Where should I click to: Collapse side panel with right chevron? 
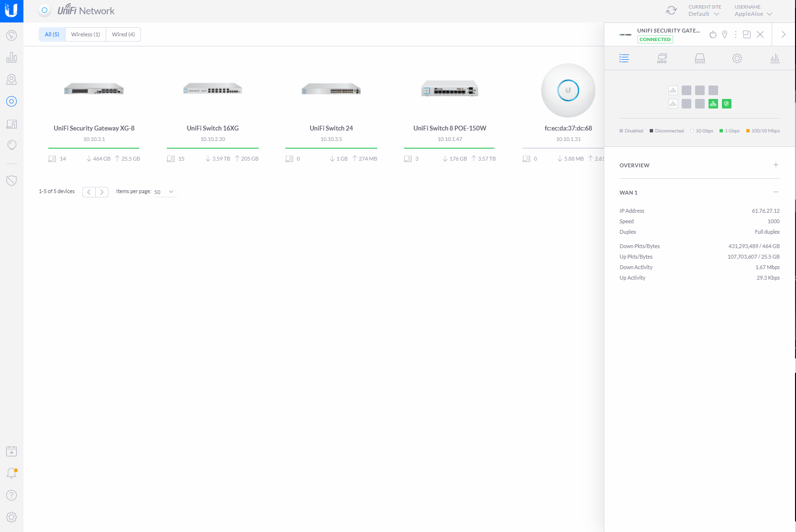[784, 34]
